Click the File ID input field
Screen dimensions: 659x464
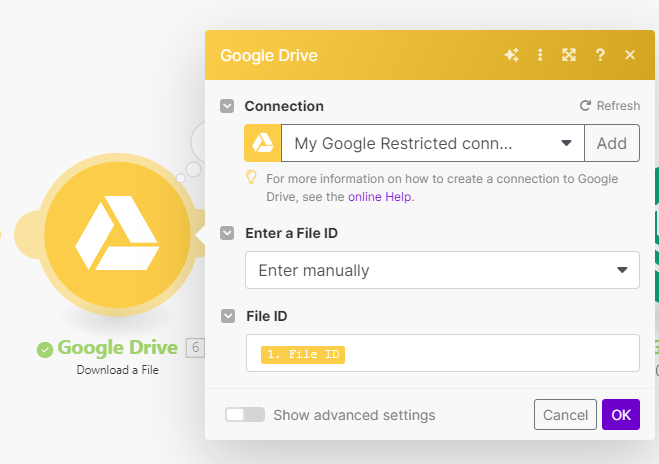coord(443,353)
